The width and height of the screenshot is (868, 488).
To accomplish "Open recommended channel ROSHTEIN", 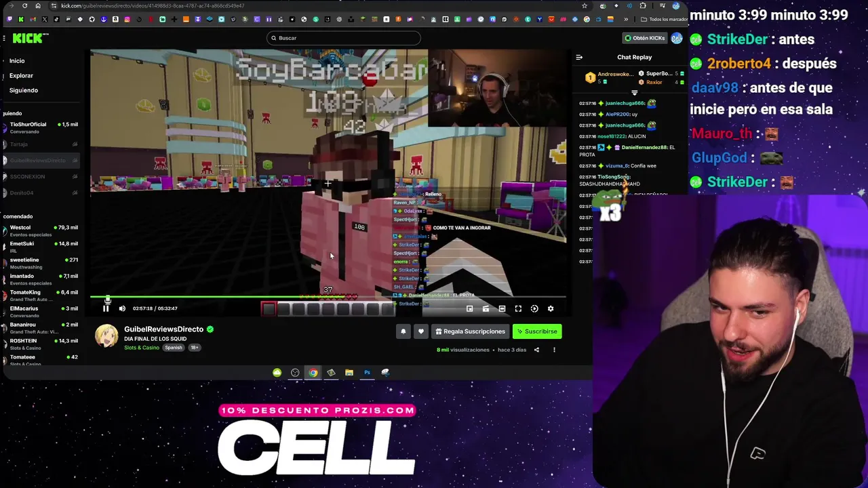I will (x=39, y=344).
